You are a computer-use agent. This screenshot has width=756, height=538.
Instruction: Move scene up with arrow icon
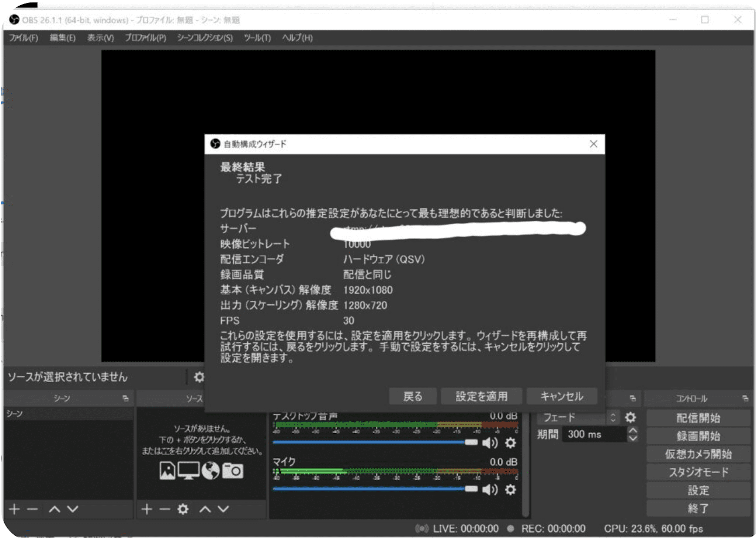55,509
